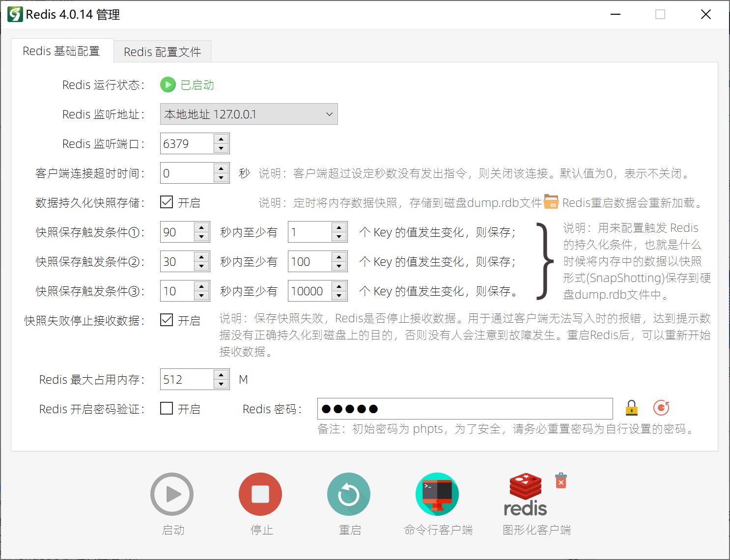Uncheck stop receiving data on snapshot failure
Image resolution: width=730 pixels, height=560 pixels.
pos(167,320)
